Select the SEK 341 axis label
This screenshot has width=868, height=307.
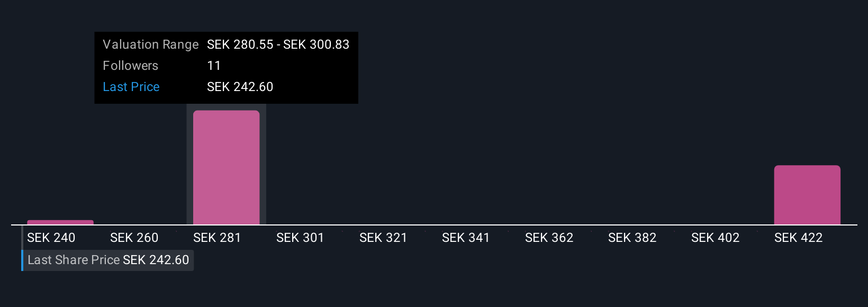click(466, 238)
